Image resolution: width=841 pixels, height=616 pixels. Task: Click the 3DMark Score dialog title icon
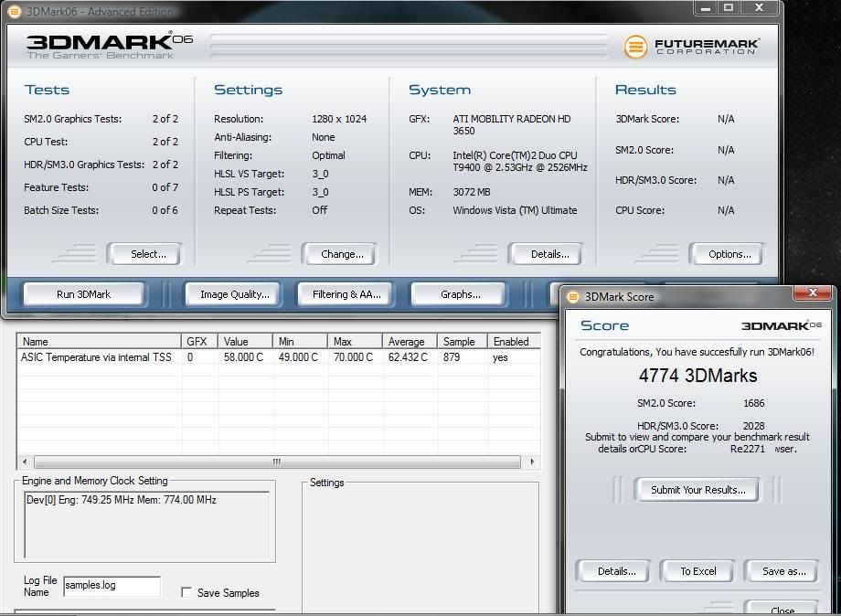573,297
